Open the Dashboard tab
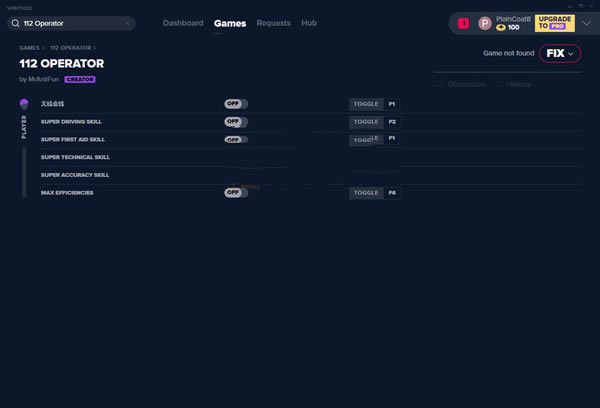600x408 pixels. (x=183, y=23)
